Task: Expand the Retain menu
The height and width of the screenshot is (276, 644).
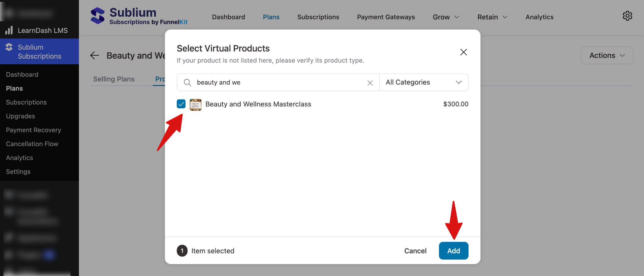Action: (492, 17)
